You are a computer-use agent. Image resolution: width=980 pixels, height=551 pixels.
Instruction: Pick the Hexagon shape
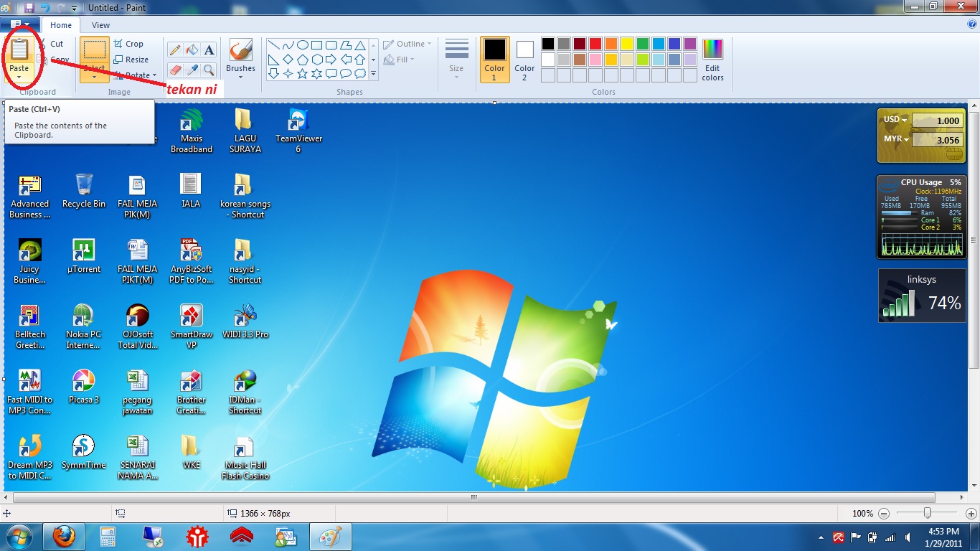pyautogui.click(x=317, y=60)
